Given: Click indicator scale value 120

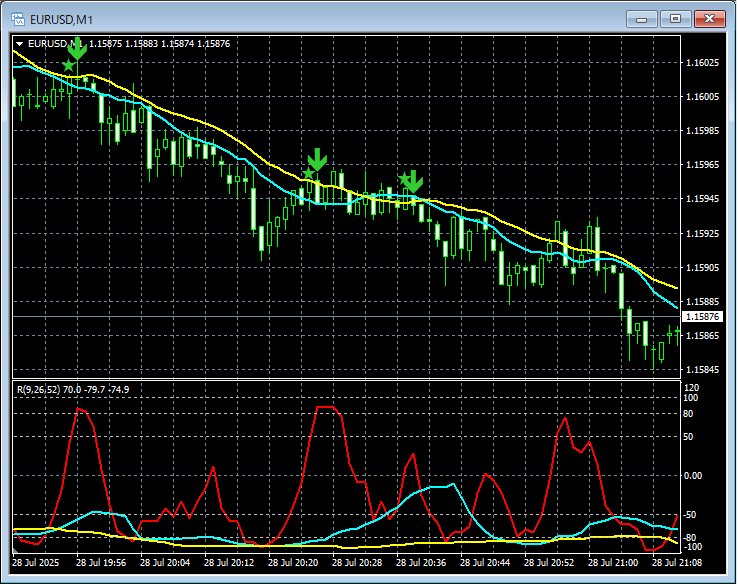Looking at the screenshot, I should (x=691, y=388).
